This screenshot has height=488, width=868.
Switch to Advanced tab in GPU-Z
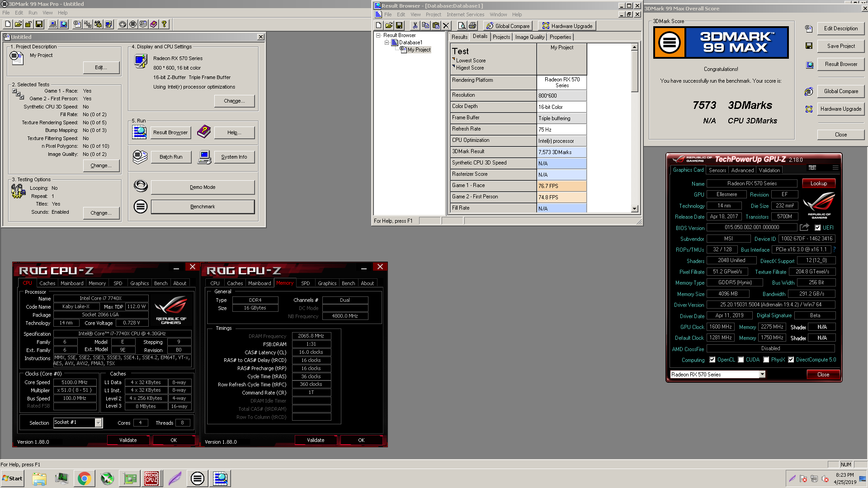coord(742,170)
